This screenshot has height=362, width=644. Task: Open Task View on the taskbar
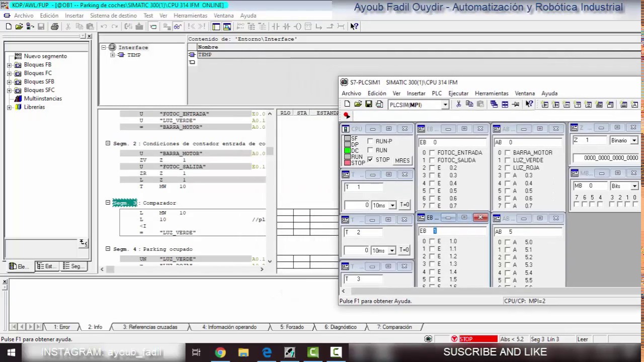click(x=196, y=352)
